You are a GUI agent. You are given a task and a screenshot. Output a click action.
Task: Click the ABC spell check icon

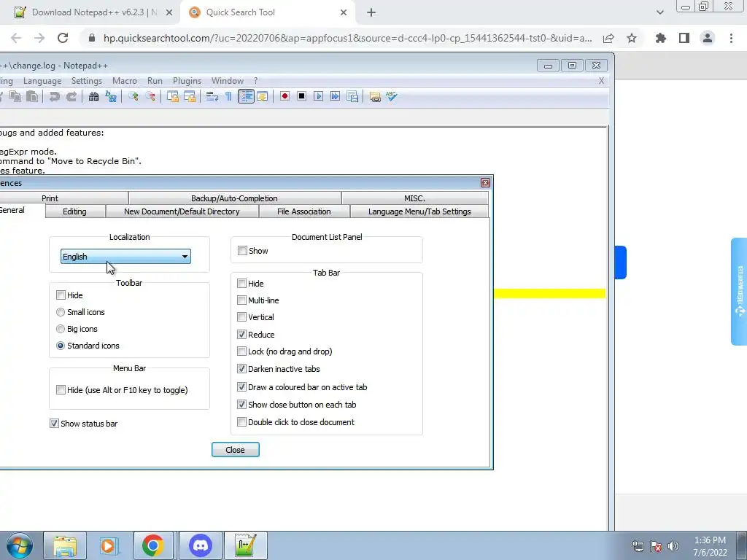pos(392,97)
